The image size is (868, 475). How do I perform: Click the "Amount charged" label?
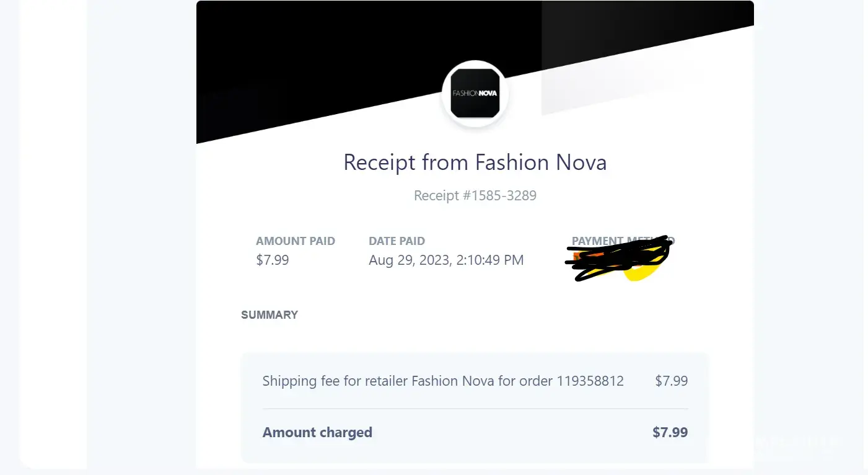317,432
